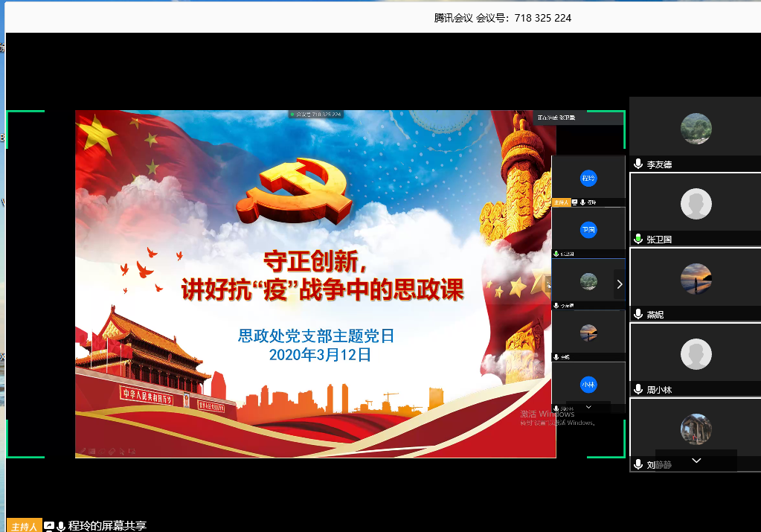Click the microphone icon before 程玲的屏幕共享
Screen dimensions: 761x532
(61, 526)
